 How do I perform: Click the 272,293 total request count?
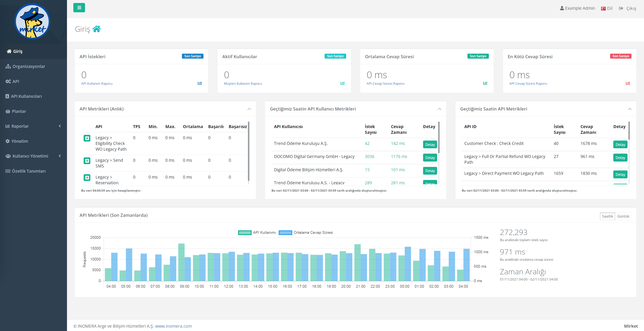coord(513,232)
